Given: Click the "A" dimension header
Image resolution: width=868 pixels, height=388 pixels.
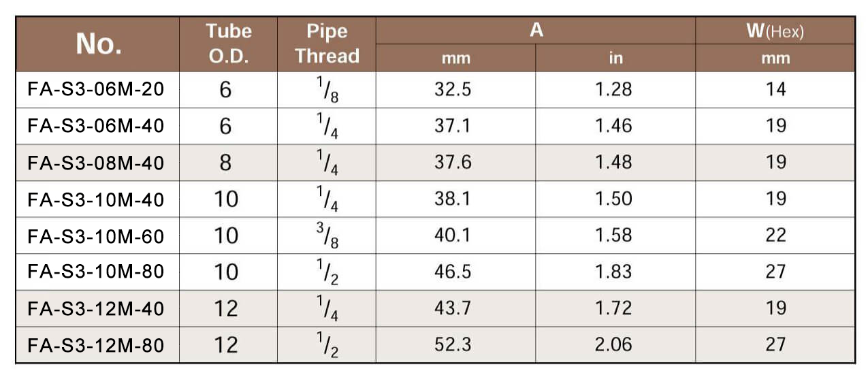Looking at the screenshot, I should (536, 31).
